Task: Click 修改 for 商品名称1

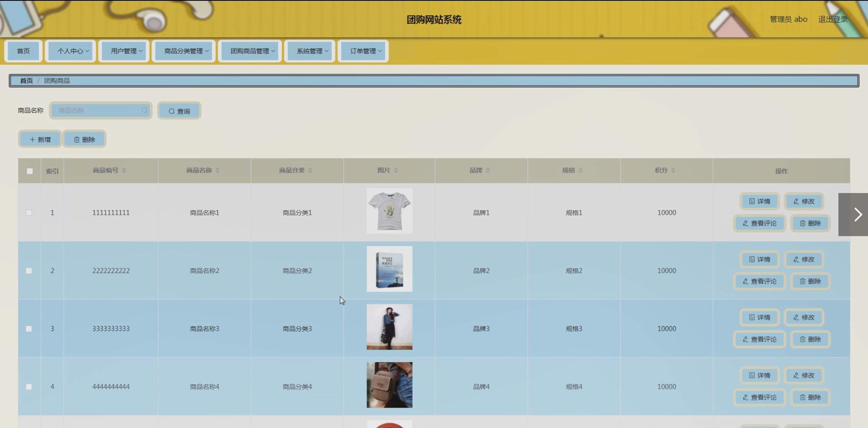Action: [x=804, y=201]
